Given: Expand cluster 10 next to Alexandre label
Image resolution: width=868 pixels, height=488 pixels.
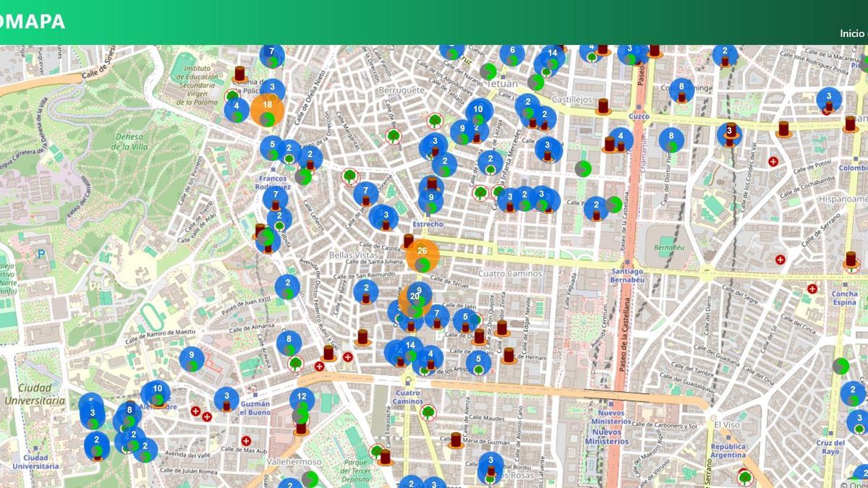Looking at the screenshot, I should tap(157, 393).
